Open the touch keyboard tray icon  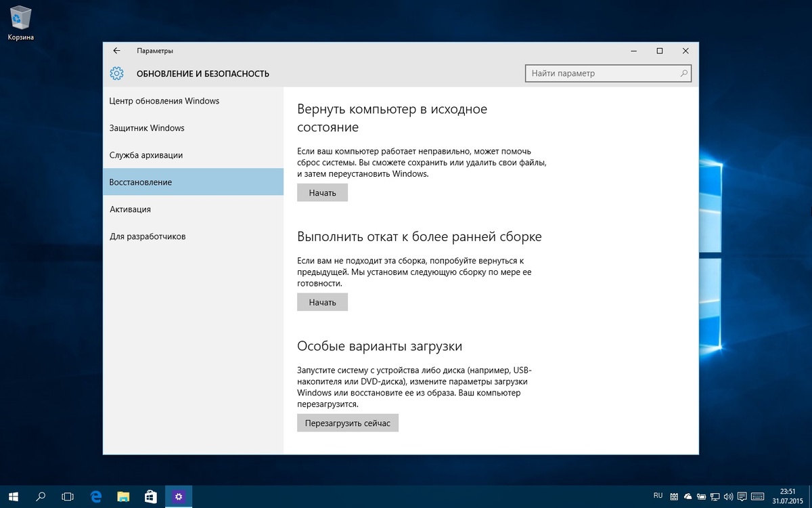click(x=758, y=496)
